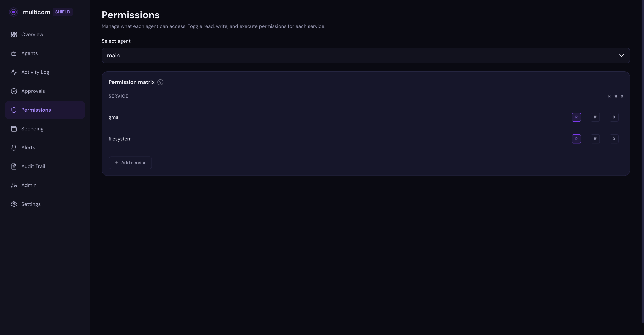644x335 pixels.
Task: Click the Add service button
Action: point(130,162)
